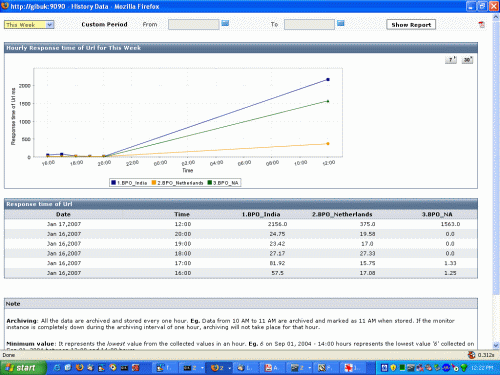This screenshot has width=500, height=375.
Task: Click the From date input field
Action: point(193,24)
